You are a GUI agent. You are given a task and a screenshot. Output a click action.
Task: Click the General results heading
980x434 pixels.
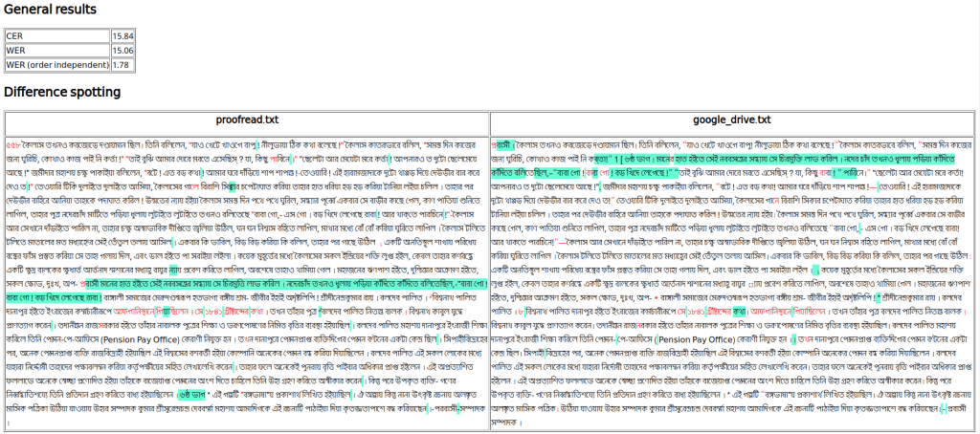tap(50, 10)
